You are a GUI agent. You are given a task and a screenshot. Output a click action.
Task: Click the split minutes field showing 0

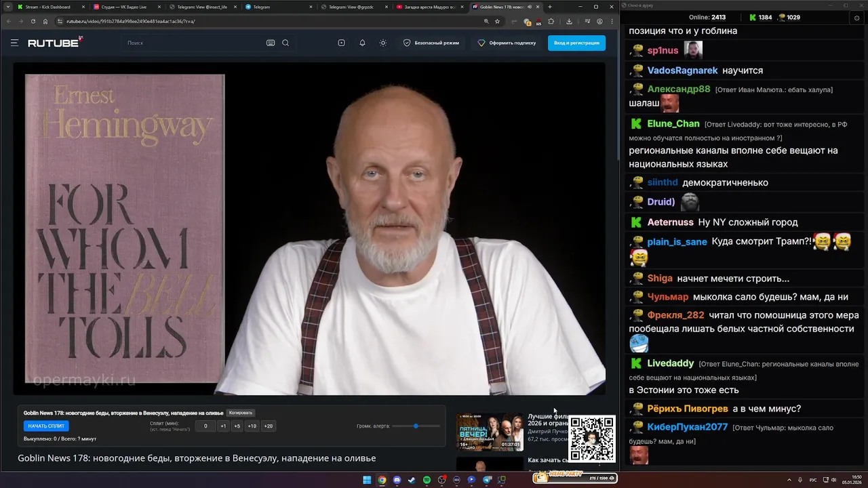click(x=205, y=426)
